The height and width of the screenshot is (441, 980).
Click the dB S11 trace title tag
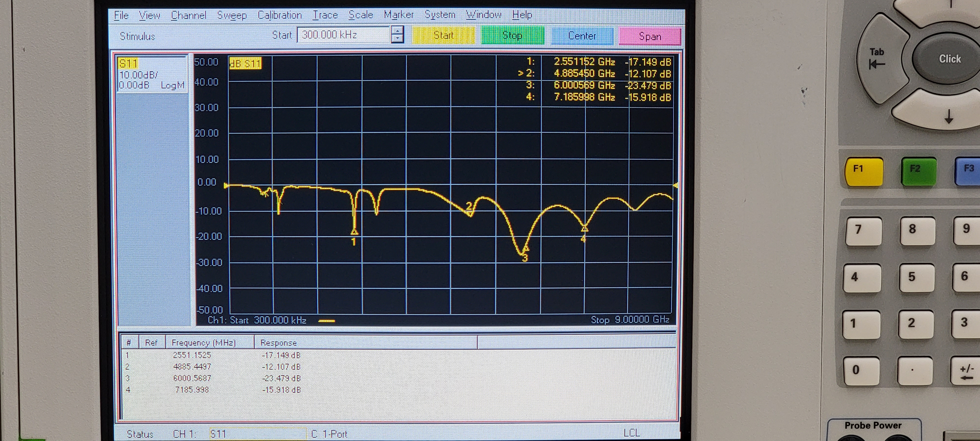pyautogui.click(x=245, y=63)
